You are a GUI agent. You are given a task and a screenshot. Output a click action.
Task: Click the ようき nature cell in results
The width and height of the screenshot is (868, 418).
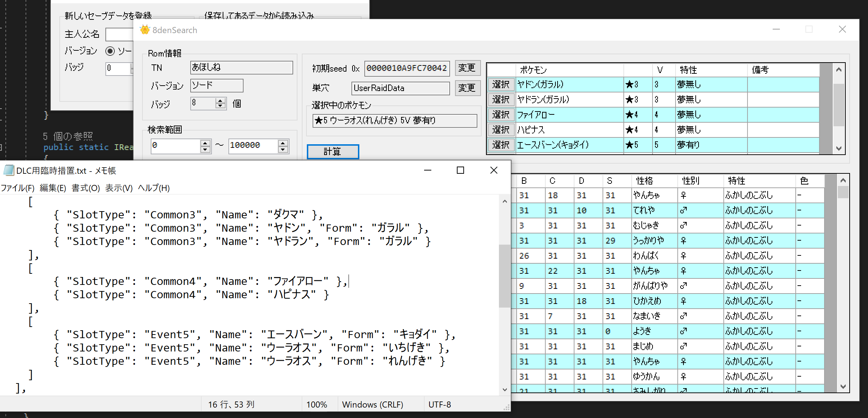point(654,331)
